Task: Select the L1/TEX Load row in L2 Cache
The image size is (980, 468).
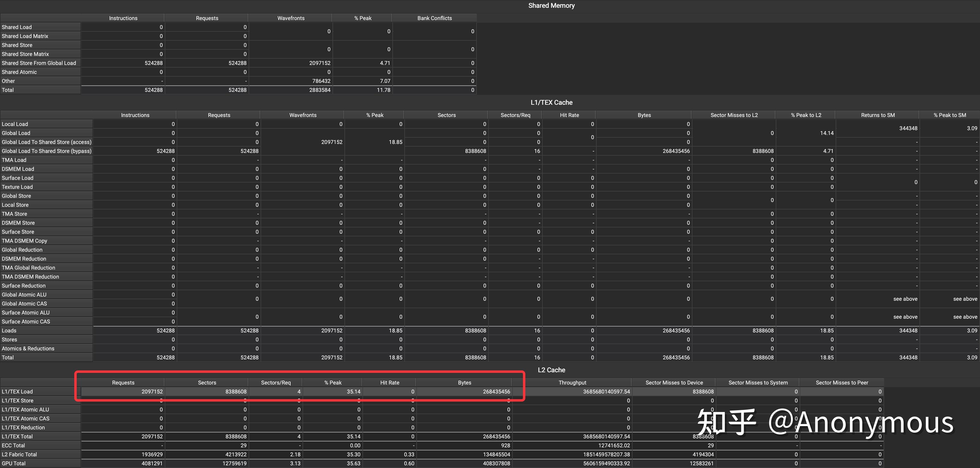Action: coord(17,392)
